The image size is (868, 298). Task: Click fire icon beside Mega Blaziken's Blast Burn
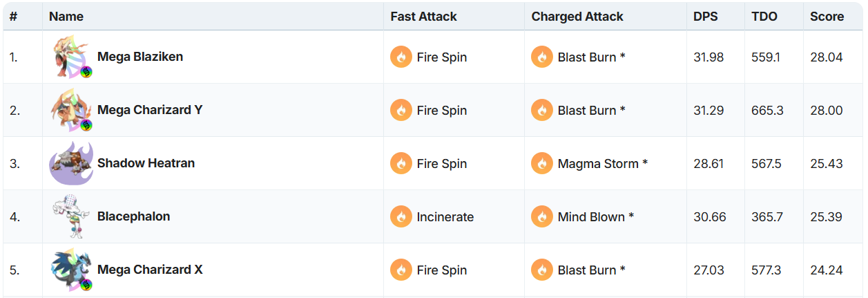click(x=542, y=57)
